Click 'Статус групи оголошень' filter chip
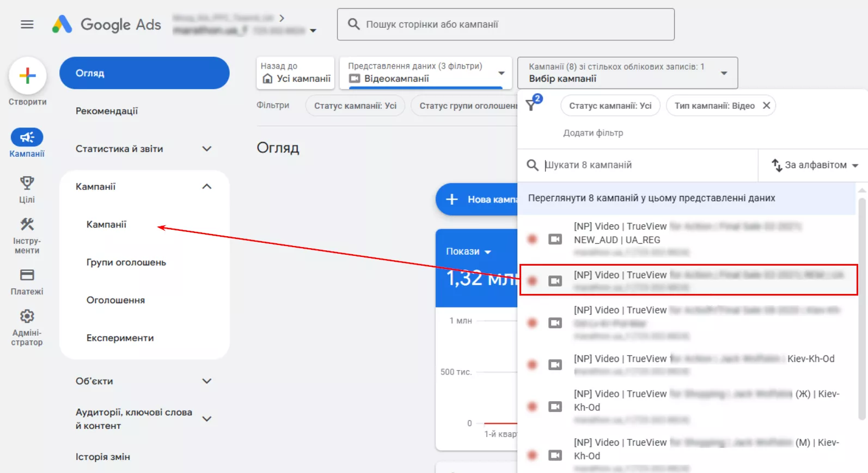 point(464,106)
